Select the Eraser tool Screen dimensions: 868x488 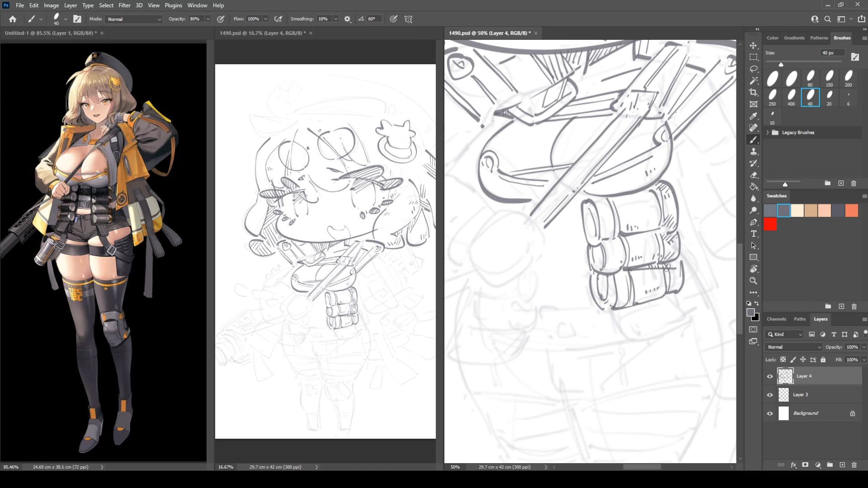pos(753,175)
